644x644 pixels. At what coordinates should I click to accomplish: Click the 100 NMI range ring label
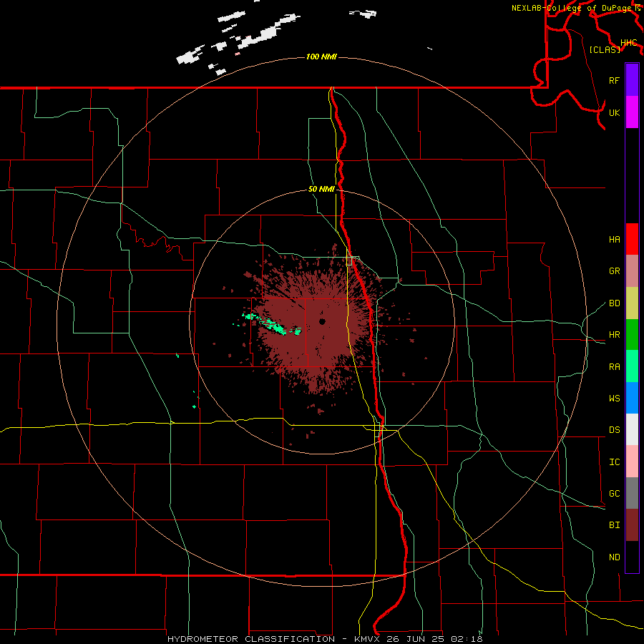pyautogui.click(x=321, y=57)
